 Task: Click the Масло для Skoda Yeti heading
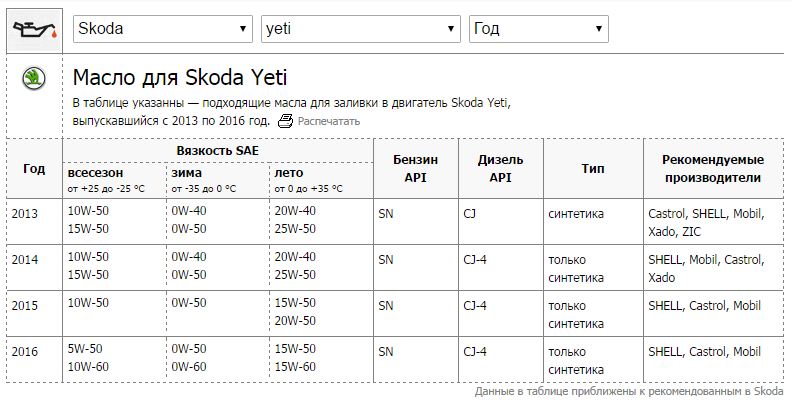pos(180,78)
